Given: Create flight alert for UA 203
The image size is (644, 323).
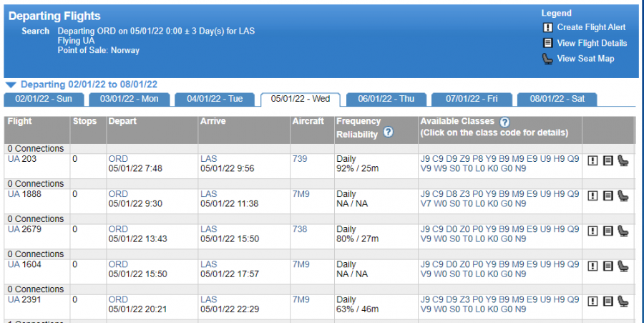Looking at the screenshot, I should (592, 160).
